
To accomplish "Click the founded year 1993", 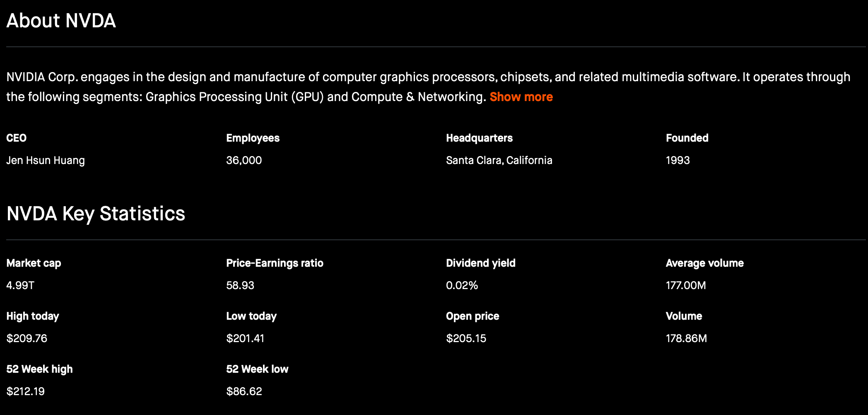I will [678, 160].
